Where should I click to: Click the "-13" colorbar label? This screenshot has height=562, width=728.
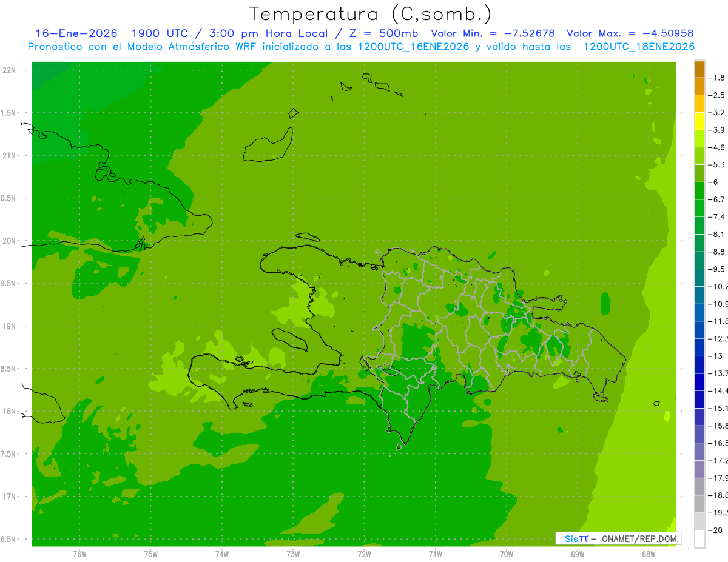[715, 356]
